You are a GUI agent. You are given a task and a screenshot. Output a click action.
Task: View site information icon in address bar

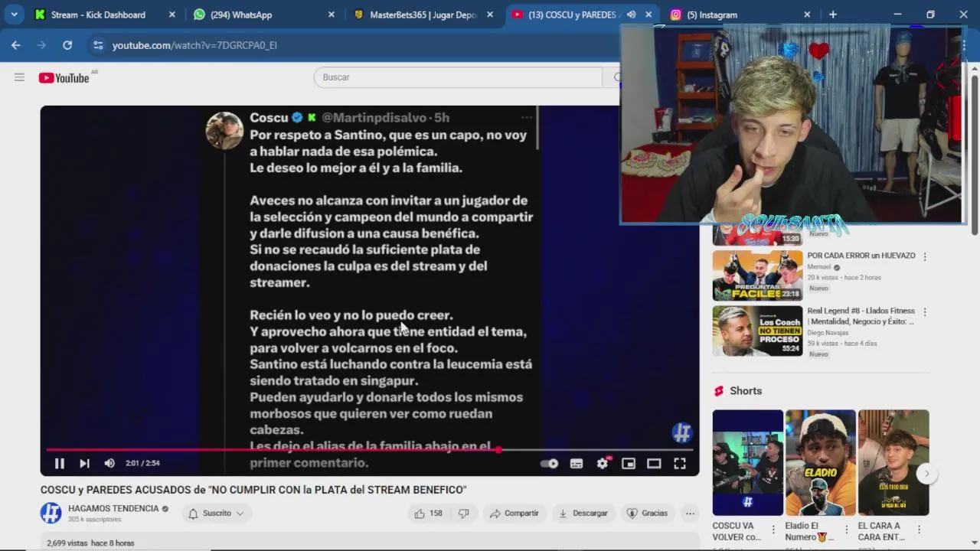pyautogui.click(x=98, y=45)
